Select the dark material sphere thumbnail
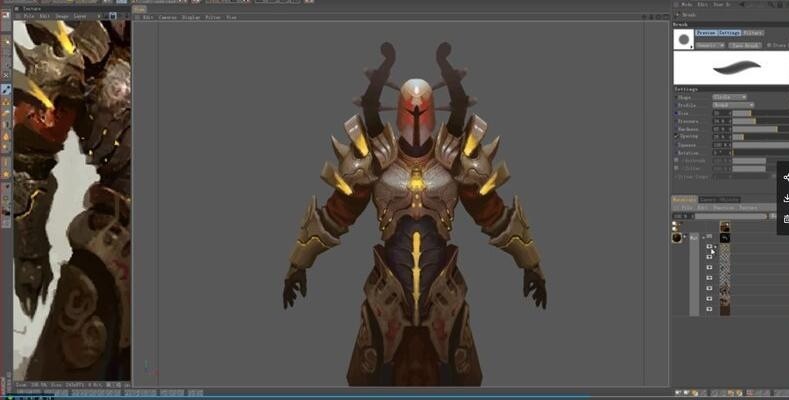 coord(677,238)
